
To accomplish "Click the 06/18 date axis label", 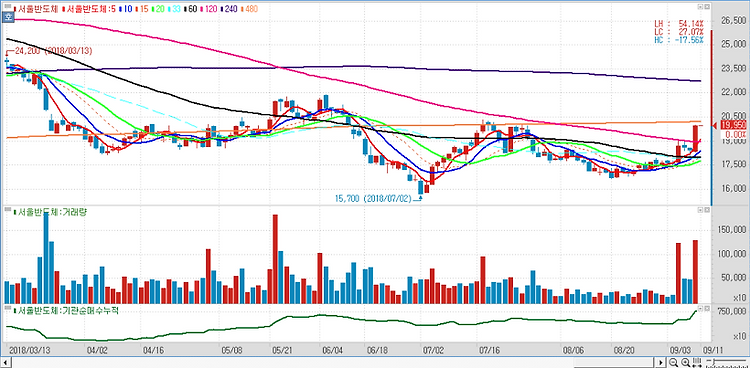I will pos(377,350).
